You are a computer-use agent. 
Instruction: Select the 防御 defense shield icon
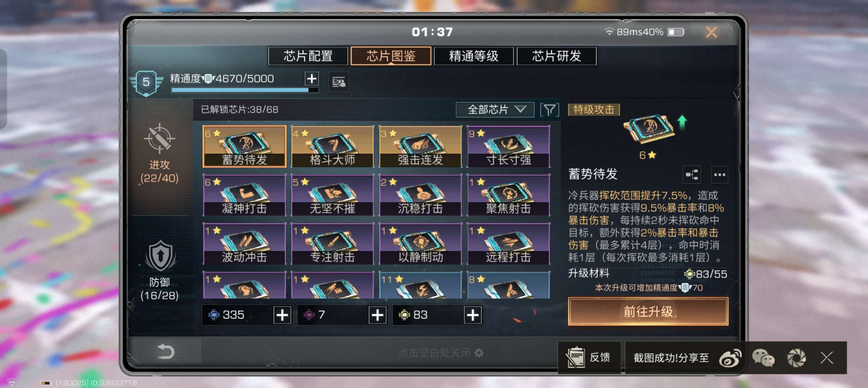point(160,256)
